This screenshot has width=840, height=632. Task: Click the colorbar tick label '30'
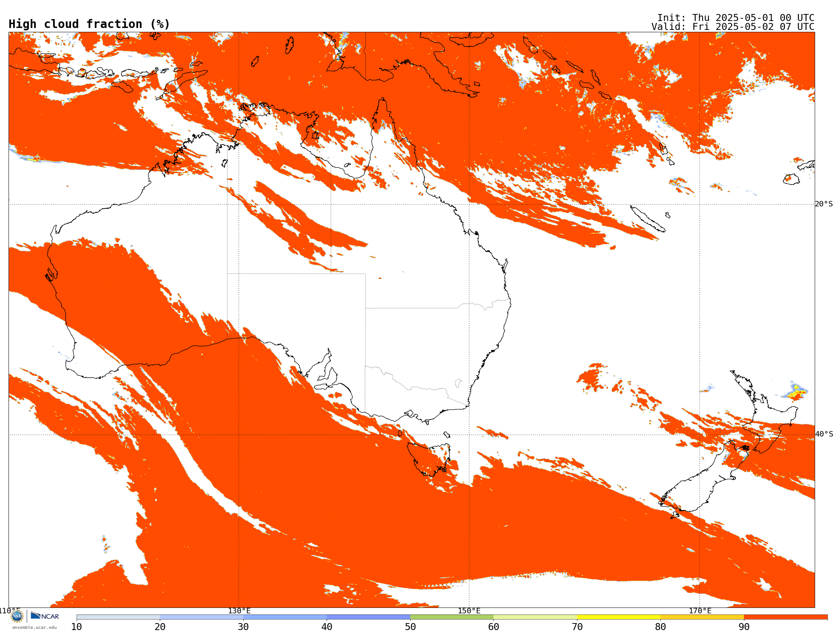coord(243,627)
